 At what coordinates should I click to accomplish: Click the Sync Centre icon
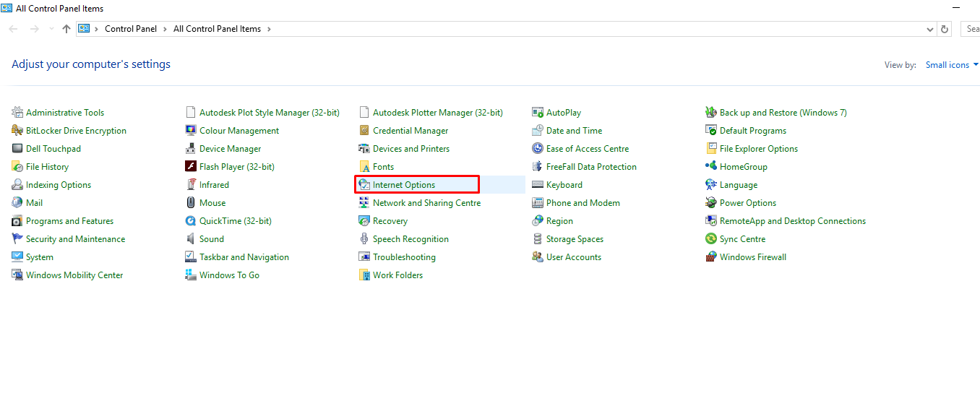click(x=711, y=239)
